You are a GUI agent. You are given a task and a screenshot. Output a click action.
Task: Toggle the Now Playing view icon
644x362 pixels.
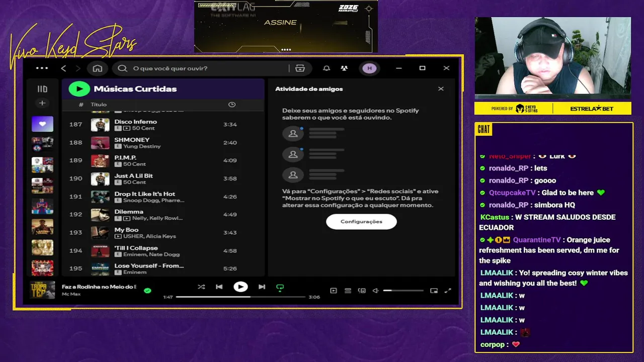click(334, 291)
